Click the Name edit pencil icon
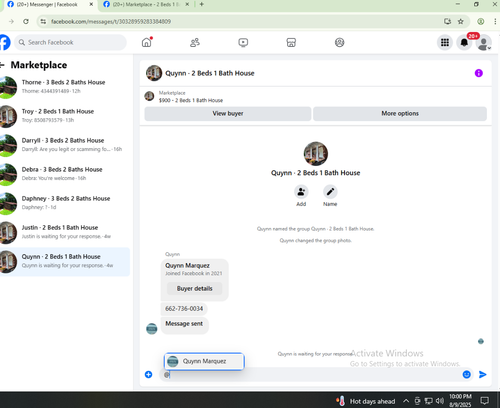The height and width of the screenshot is (408, 500). [x=330, y=192]
